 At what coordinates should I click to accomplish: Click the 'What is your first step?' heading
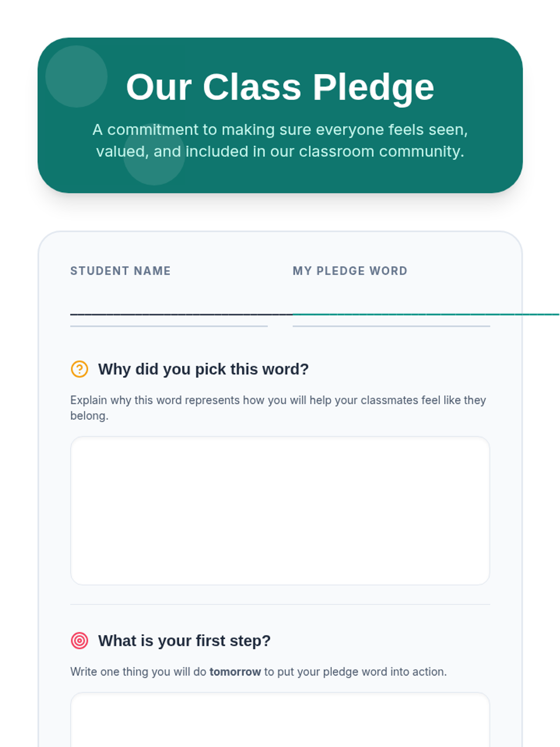point(184,641)
